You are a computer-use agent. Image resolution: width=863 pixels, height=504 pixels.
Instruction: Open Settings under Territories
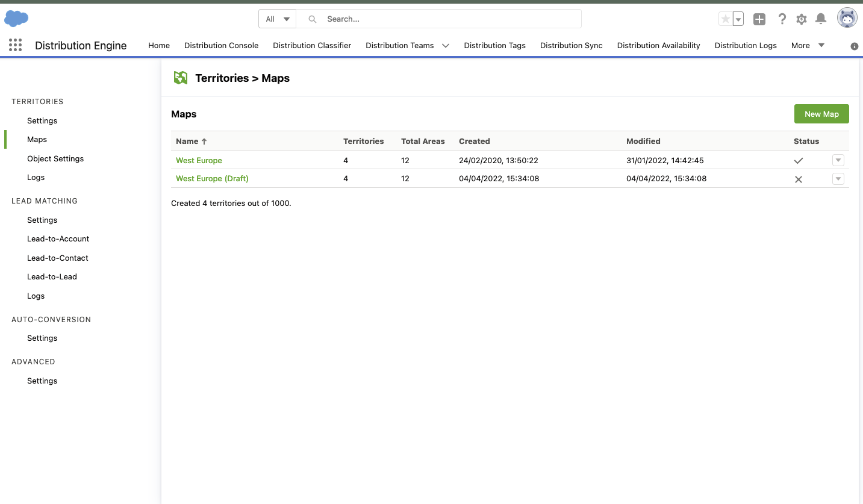(42, 121)
